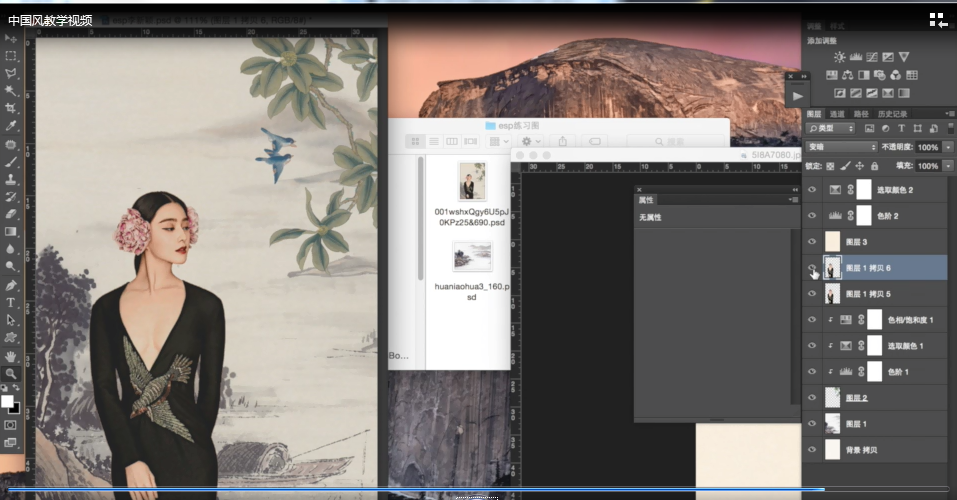Hide the 图层 1 拷贝 6 layer
The image size is (957, 500).
click(812, 267)
